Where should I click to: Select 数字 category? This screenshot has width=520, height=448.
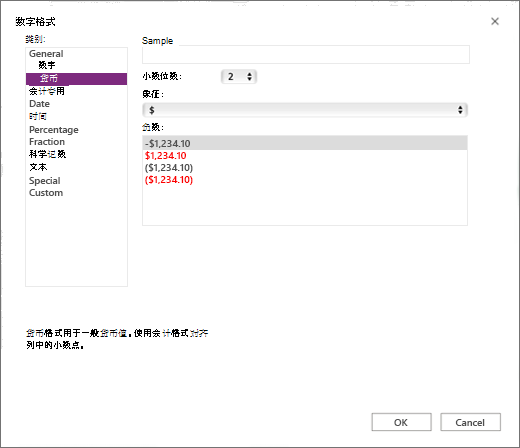click(x=47, y=65)
